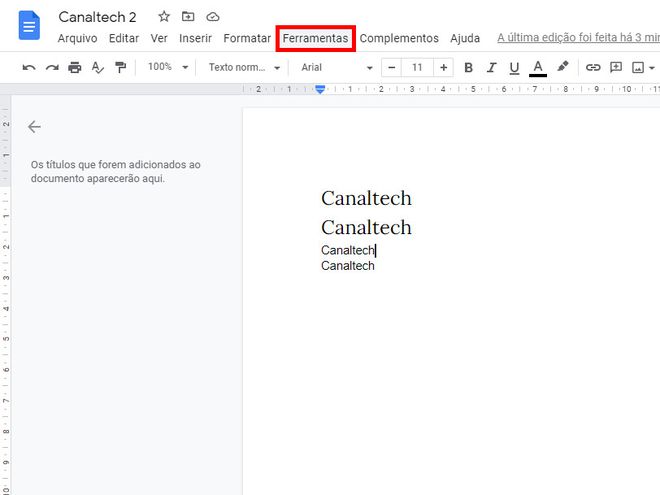This screenshot has width=660, height=495.
Task: Expand the insert image dropdown arrow
Action: tap(652, 68)
